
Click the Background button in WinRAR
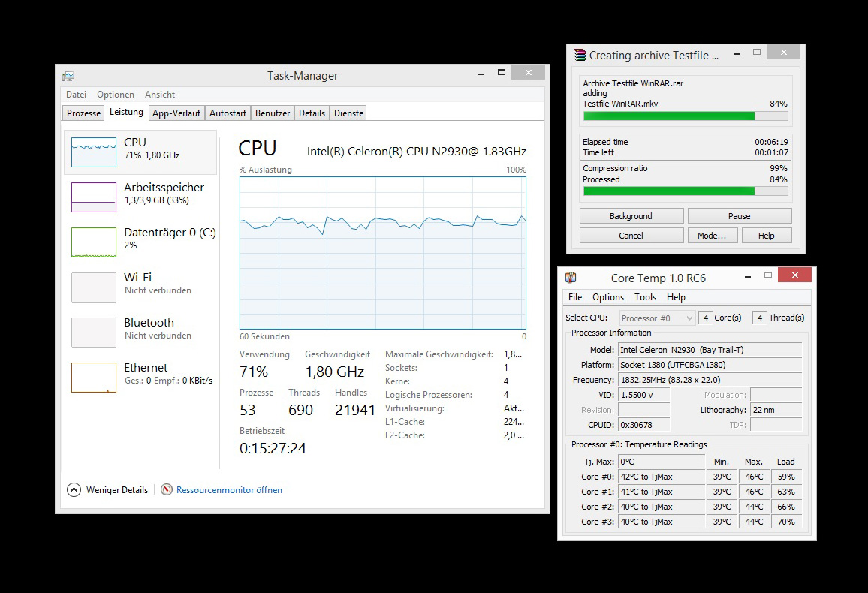pyautogui.click(x=631, y=215)
